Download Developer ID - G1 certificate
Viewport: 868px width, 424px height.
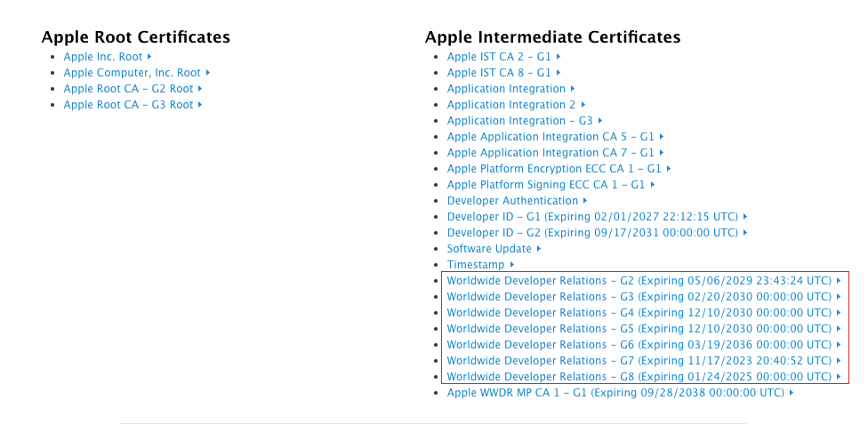click(x=598, y=217)
